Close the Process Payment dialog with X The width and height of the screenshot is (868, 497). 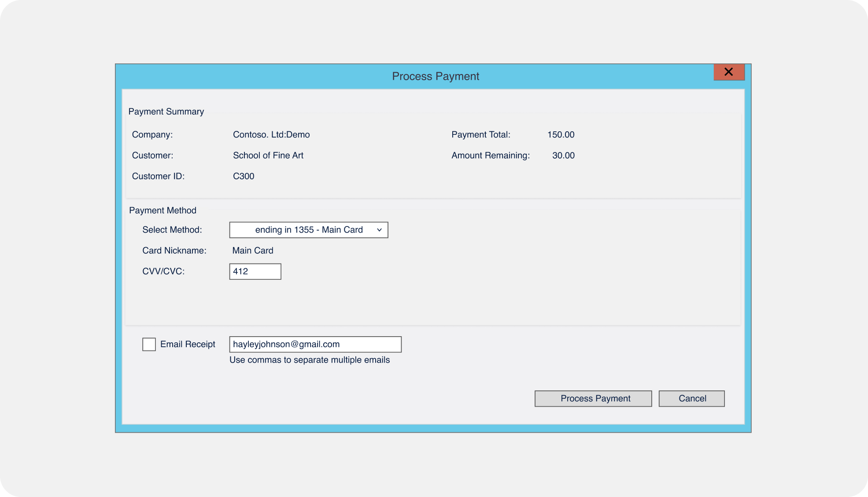(728, 72)
